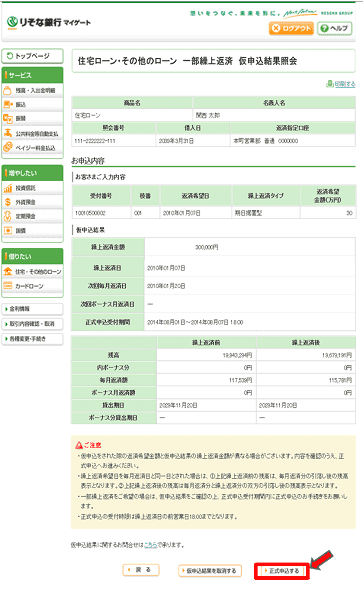363x591 pixels.
Task: Click the 印刷する print link
Action: click(341, 84)
